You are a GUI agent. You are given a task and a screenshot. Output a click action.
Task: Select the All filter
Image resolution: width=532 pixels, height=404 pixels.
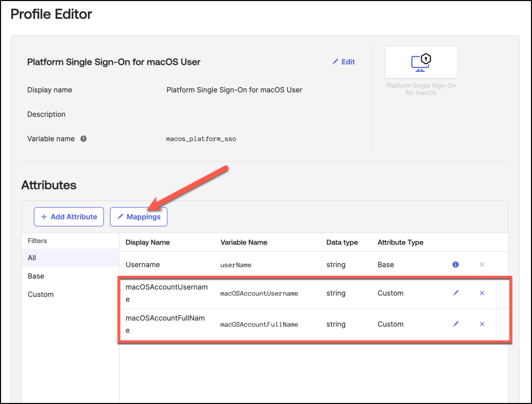click(x=32, y=258)
